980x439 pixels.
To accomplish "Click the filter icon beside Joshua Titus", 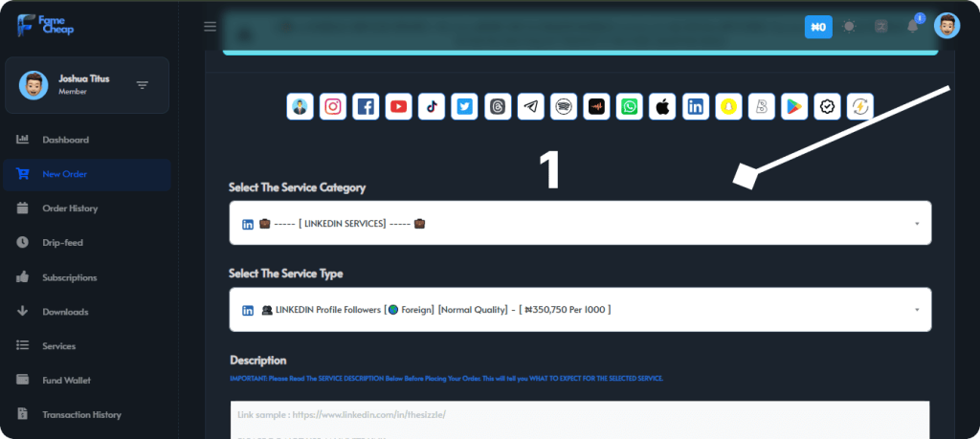I will click(143, 85).
